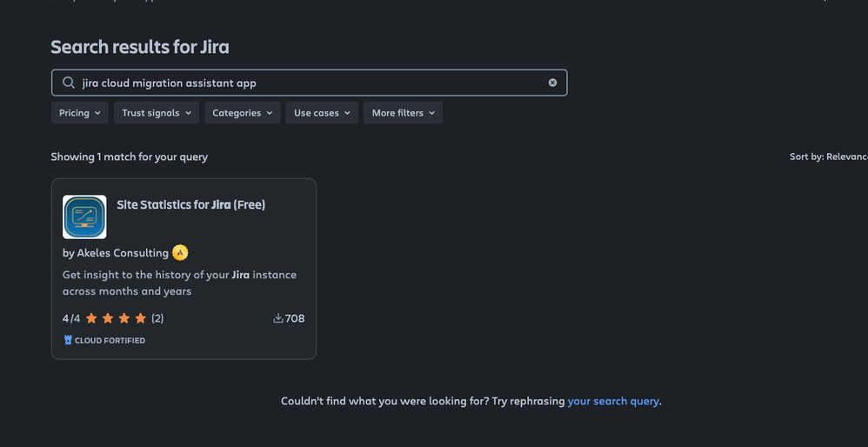The width and height of the screenshot is (868, 447).
Task: Expand the Categories filter dropdown
Action: tap(243, 113)
